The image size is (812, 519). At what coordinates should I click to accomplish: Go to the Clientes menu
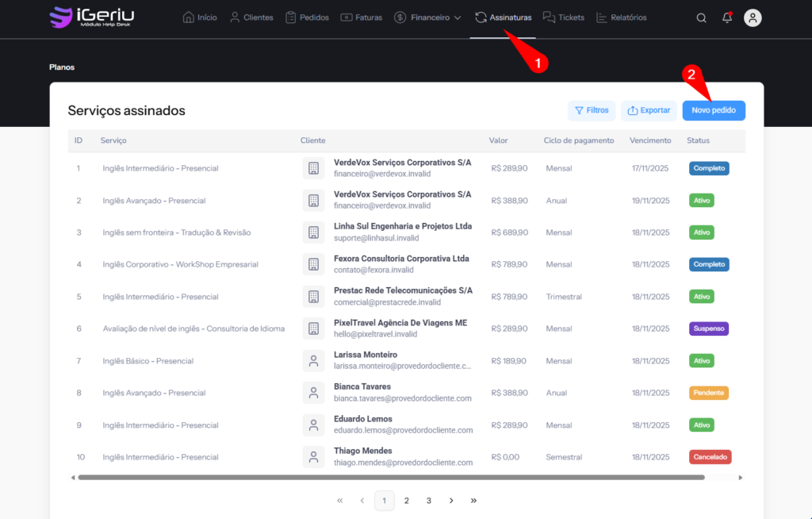tap(251, 17)
